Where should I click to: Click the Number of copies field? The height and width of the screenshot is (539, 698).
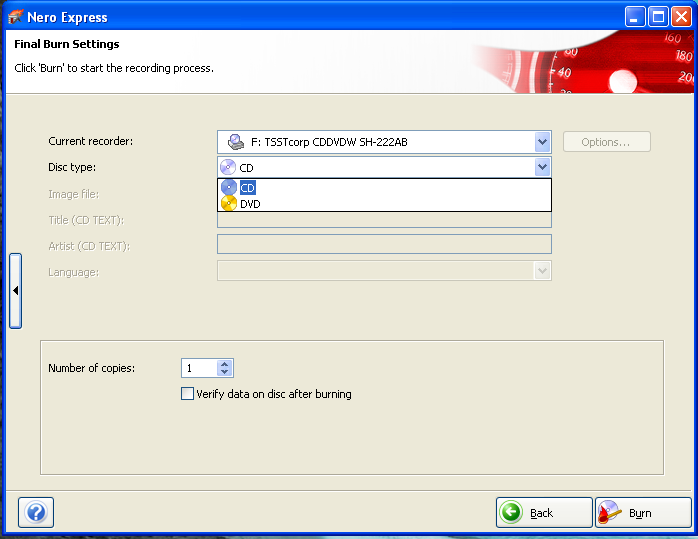click(x=199, y=368)
